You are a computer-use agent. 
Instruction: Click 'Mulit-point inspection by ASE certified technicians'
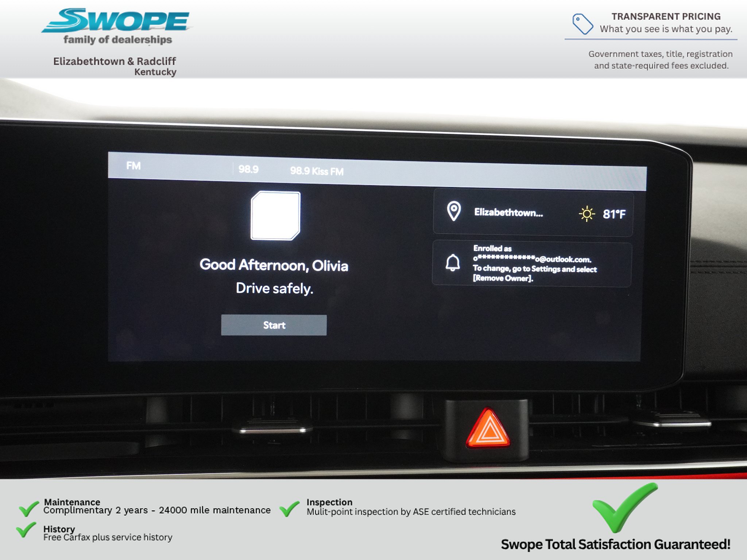pyautogui.click(x=411, y=512)
